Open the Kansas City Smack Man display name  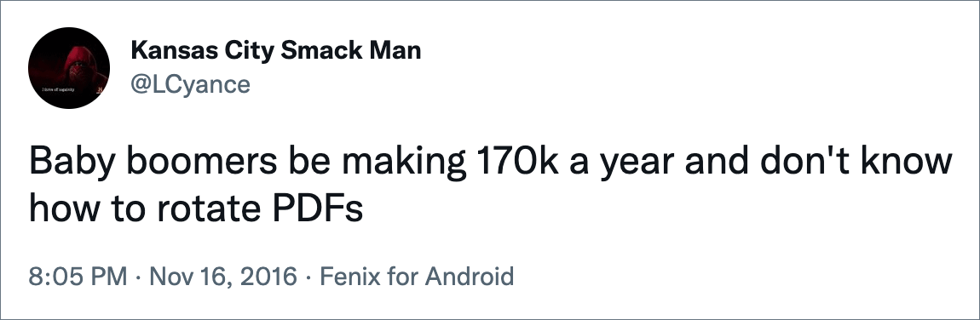[275, 50]
